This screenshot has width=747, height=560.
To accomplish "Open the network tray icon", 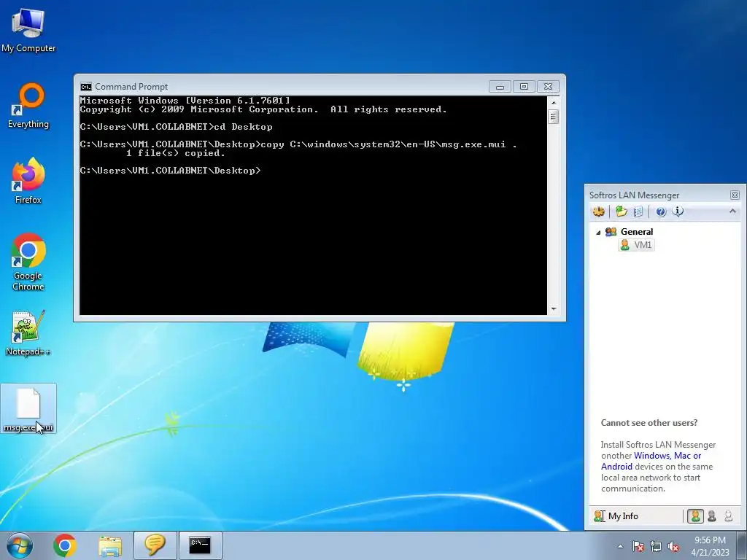I will point(656,546).
